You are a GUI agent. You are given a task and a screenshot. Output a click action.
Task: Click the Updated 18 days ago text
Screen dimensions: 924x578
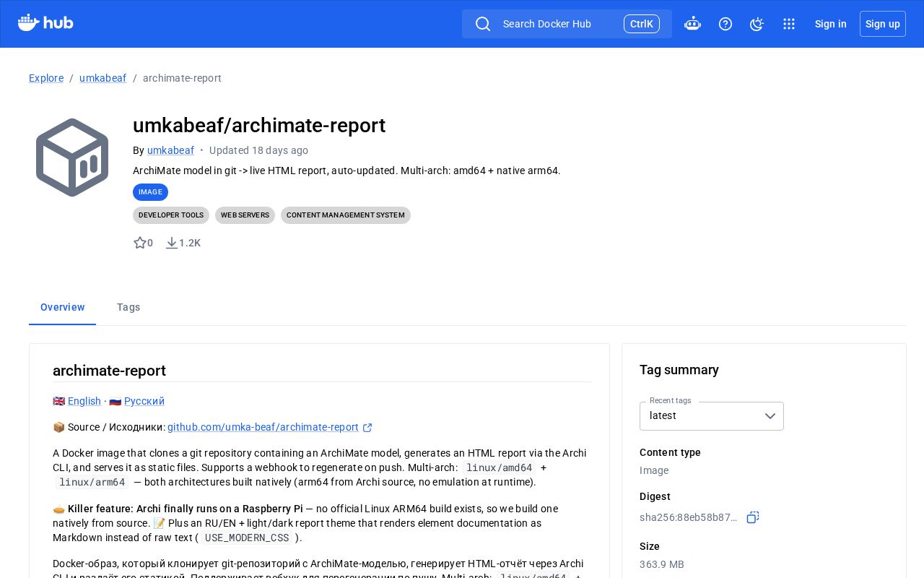pyautogui.click(x=258, y=150)
